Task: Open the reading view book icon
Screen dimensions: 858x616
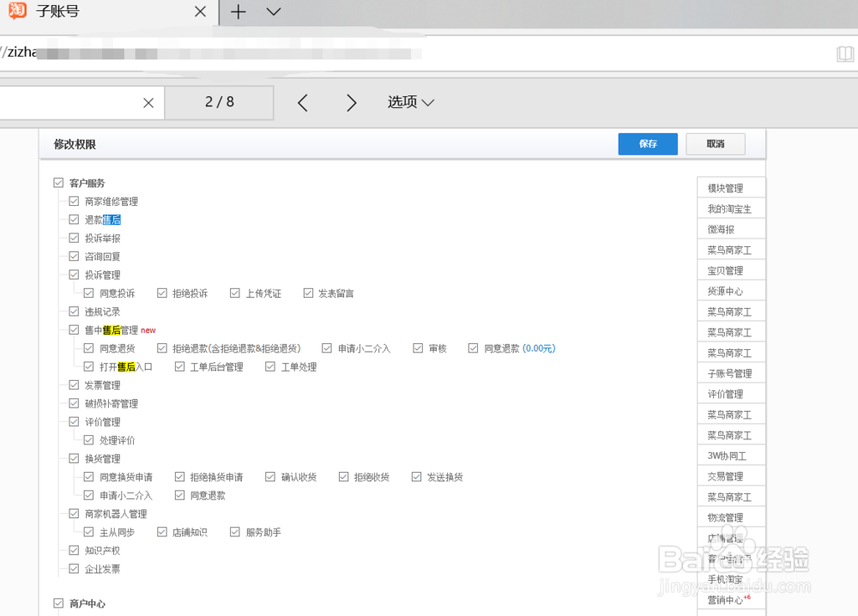Action: [x=845, y=53]
